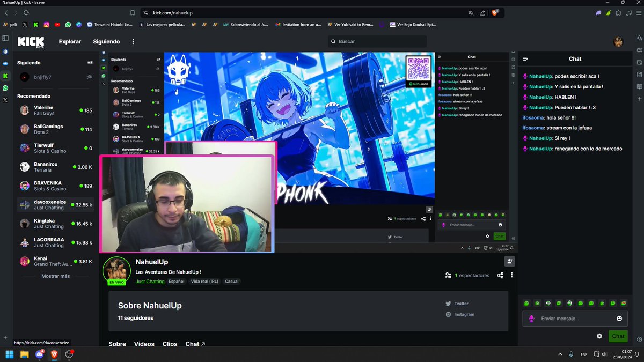Reload the page in Brave

click(26, 13)
